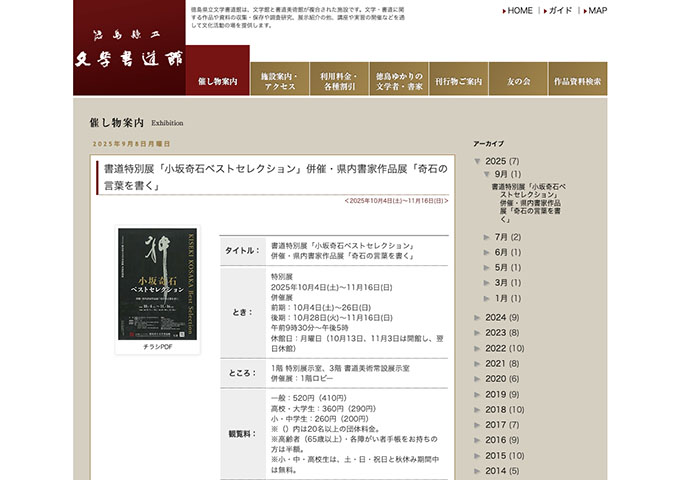680x480 pixels.
Task: Expand the 7月 archive month
Action: click(488, 237)
